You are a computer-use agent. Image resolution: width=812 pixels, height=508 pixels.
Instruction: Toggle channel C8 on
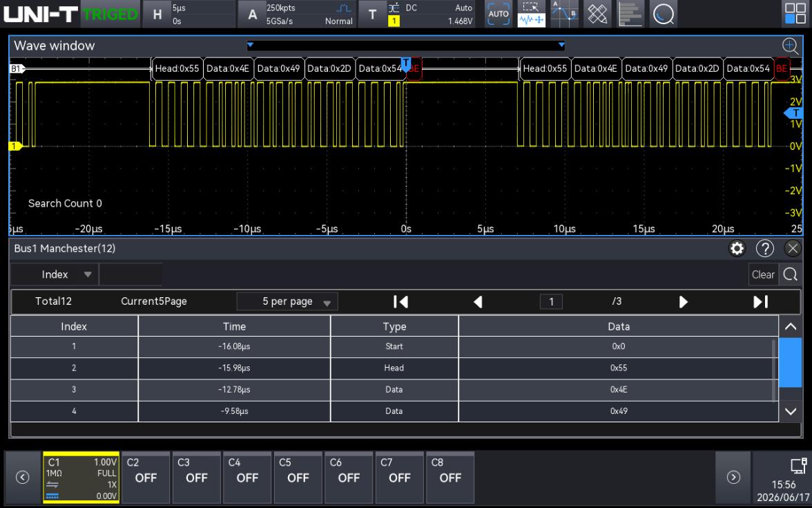[450, 478]
